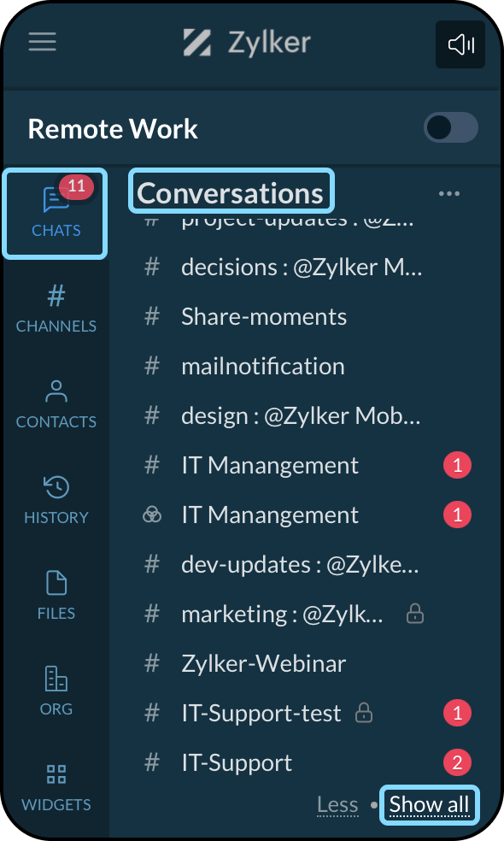Open History clock icon
The image size is (504, 841).
coord(56,487)
